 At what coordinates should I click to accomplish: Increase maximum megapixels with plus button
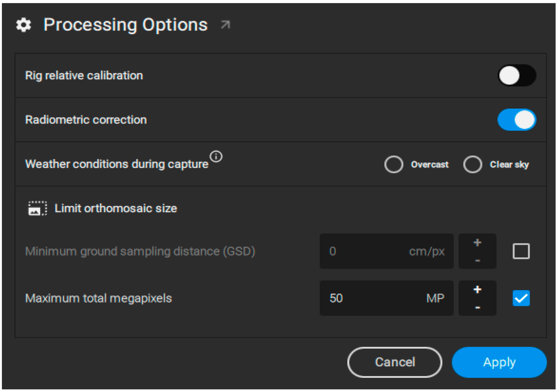(x=477, y=290)
